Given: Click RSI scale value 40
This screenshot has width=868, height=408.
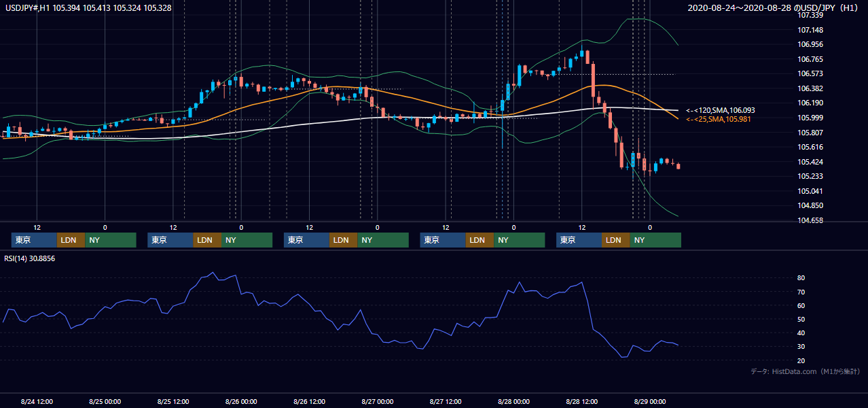Looking at the screenshot, I should 801,333.
